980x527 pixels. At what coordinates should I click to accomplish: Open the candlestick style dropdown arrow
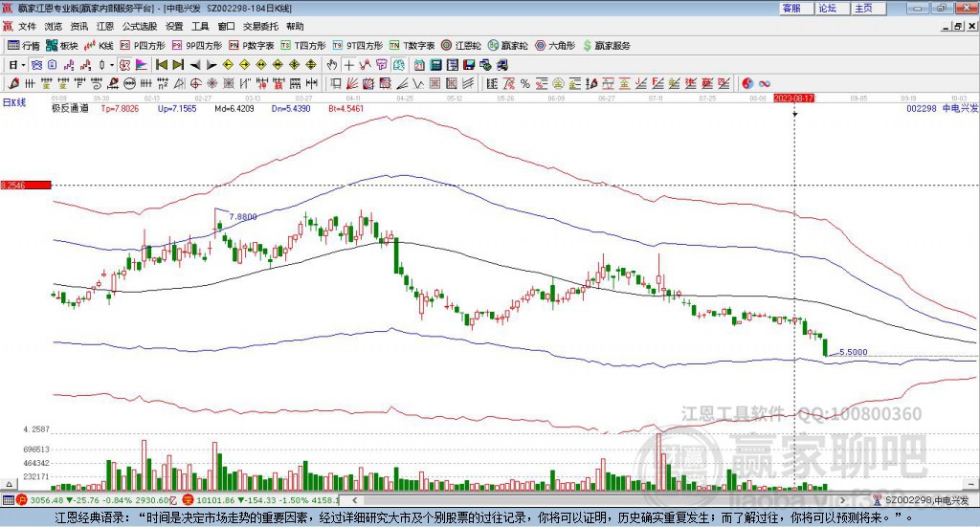[x=112, y=65]
